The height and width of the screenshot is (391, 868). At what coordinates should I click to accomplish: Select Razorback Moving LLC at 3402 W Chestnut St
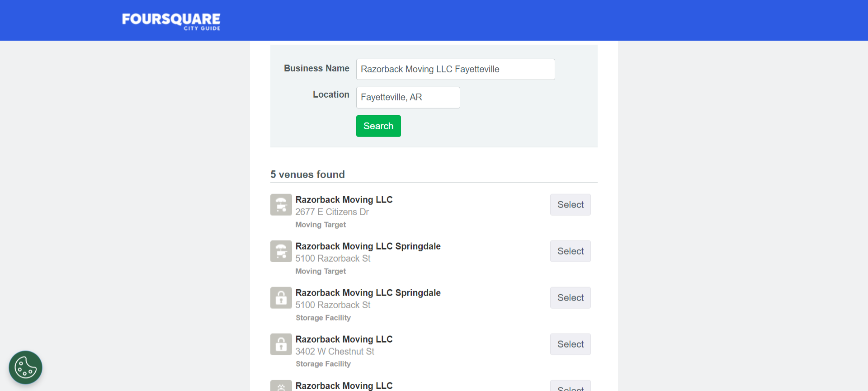pyautogui.click(x=570, y=344)
